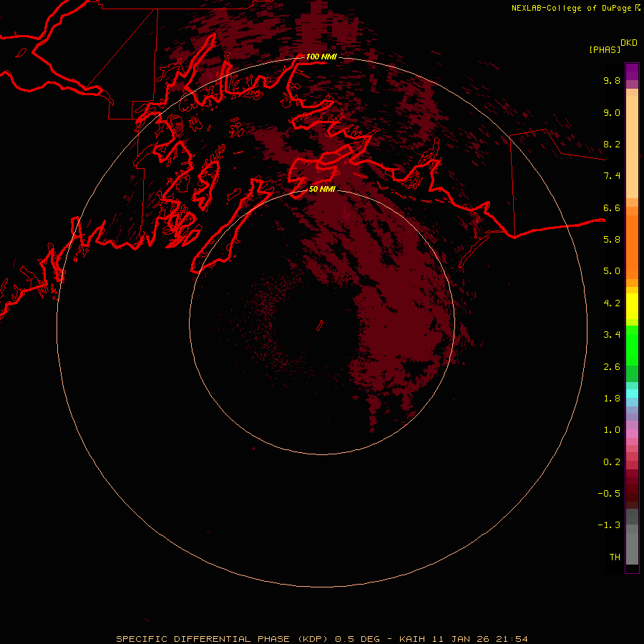
Task: Select the [PHAS] legend unit label
Action: click(605, 49)
